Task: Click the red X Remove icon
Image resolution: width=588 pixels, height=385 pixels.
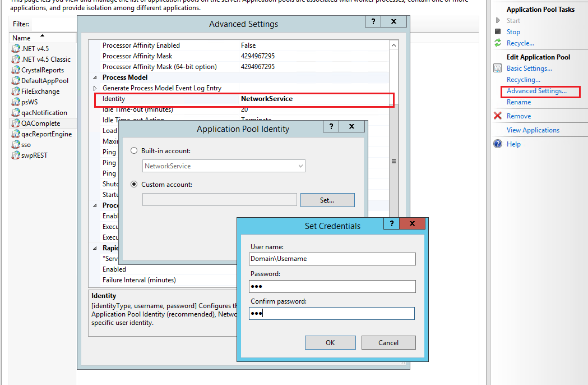Action: pos(497,116)
